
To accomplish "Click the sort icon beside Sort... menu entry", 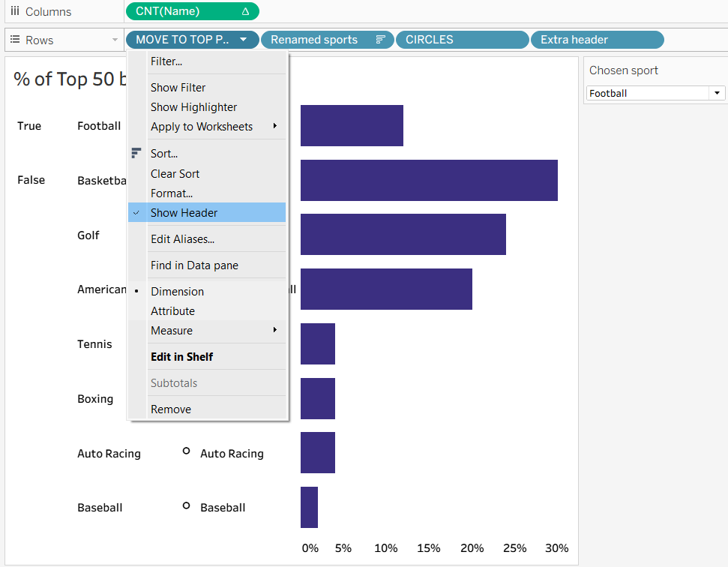I will [136, 154].
